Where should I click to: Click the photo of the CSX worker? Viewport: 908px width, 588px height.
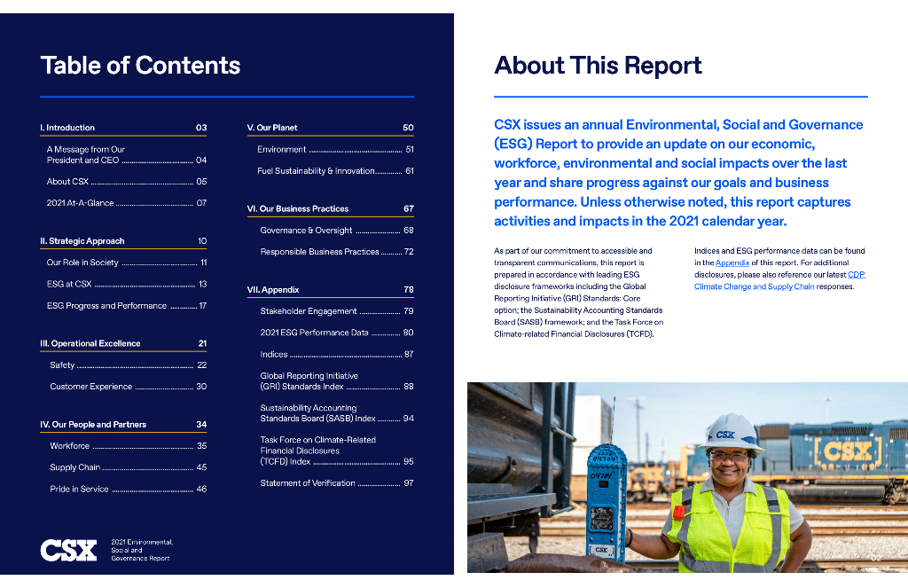(687, 477)
